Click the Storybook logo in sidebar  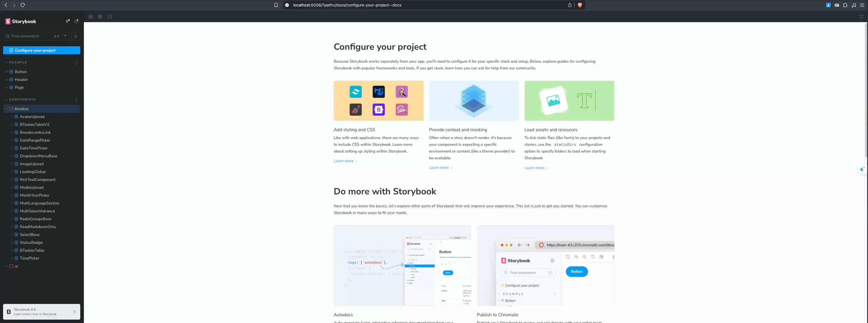20,21
